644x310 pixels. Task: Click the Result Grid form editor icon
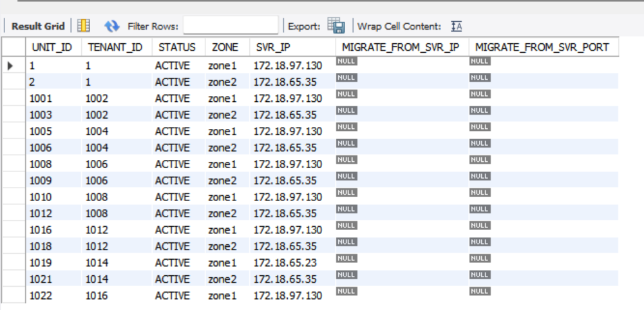(x=84, y=26)
